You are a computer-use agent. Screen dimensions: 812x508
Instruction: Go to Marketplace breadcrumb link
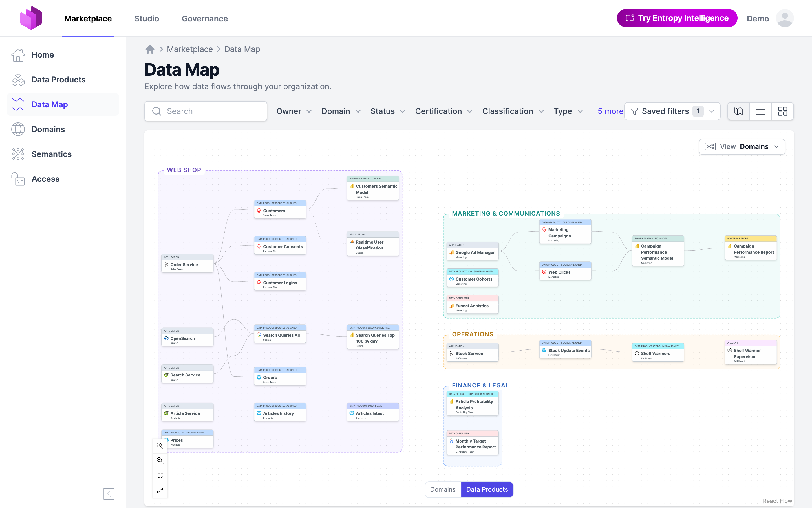(x=189, y=49)
